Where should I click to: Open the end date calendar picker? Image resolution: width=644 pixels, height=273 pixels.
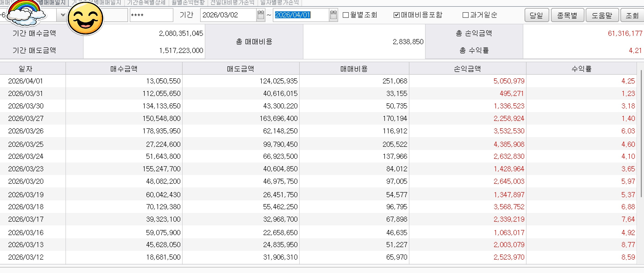[333, 15]
